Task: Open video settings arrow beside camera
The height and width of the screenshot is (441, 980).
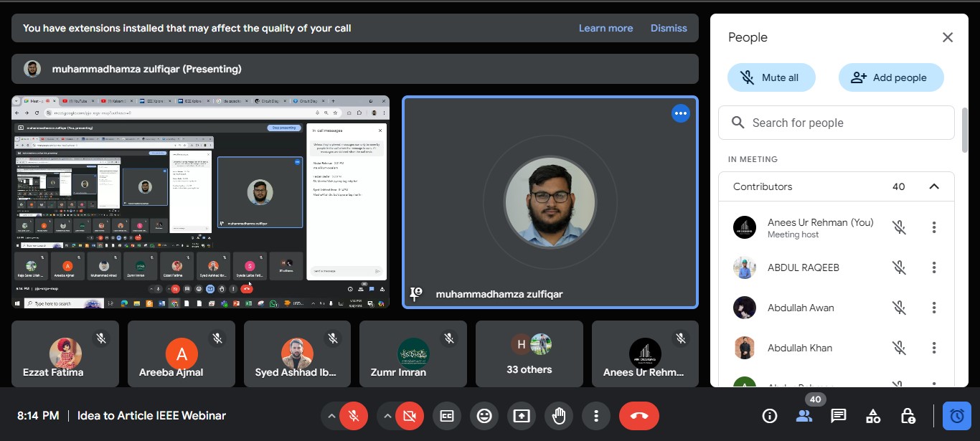Action: click(387, 416)
